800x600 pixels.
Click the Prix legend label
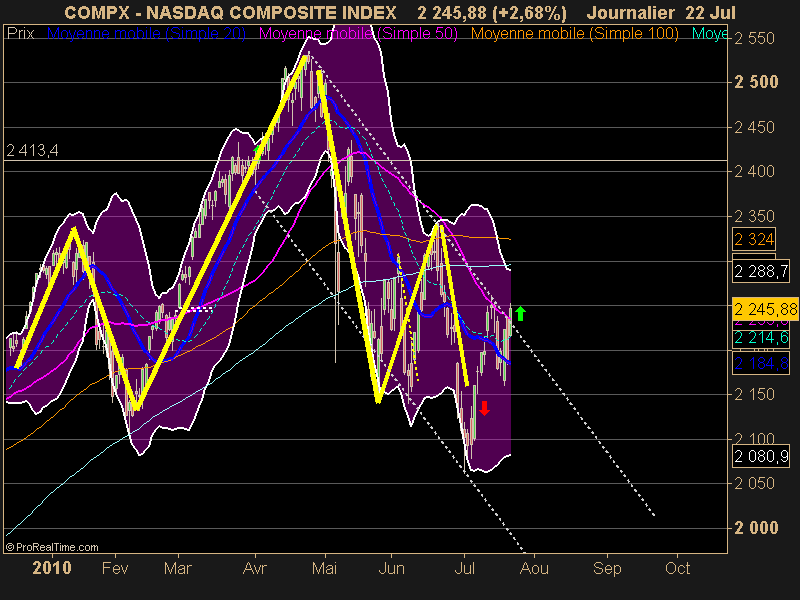pos(20,34)
